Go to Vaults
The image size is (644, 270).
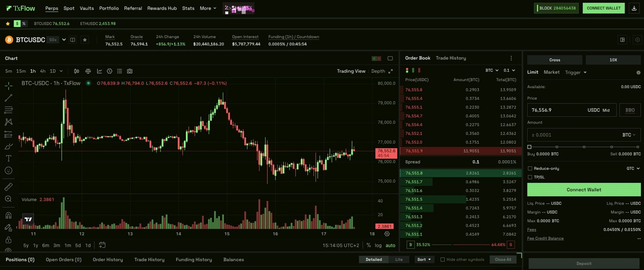click(x=87, y=8)
